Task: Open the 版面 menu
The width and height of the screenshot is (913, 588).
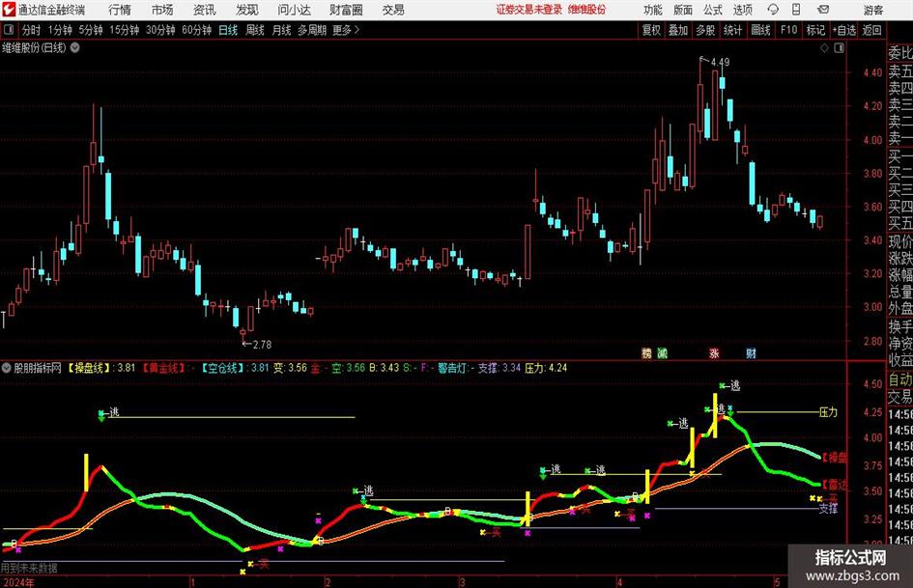Action: (682, 10)
